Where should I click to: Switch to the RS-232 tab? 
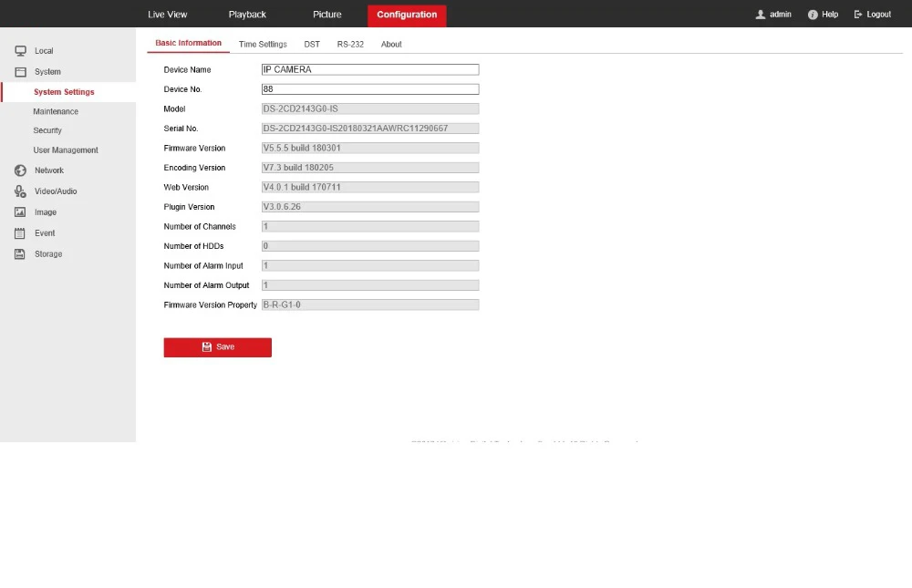[x=350, y=44]
